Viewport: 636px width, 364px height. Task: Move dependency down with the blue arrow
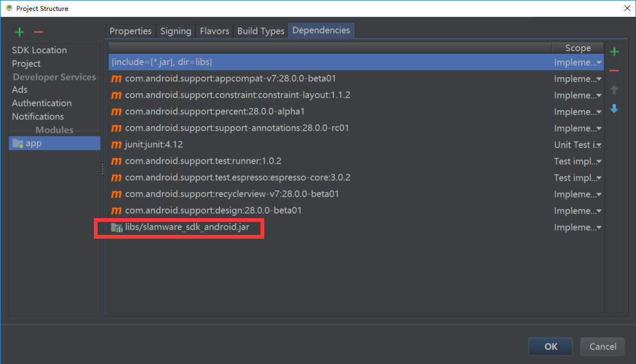tap(614, 108)
